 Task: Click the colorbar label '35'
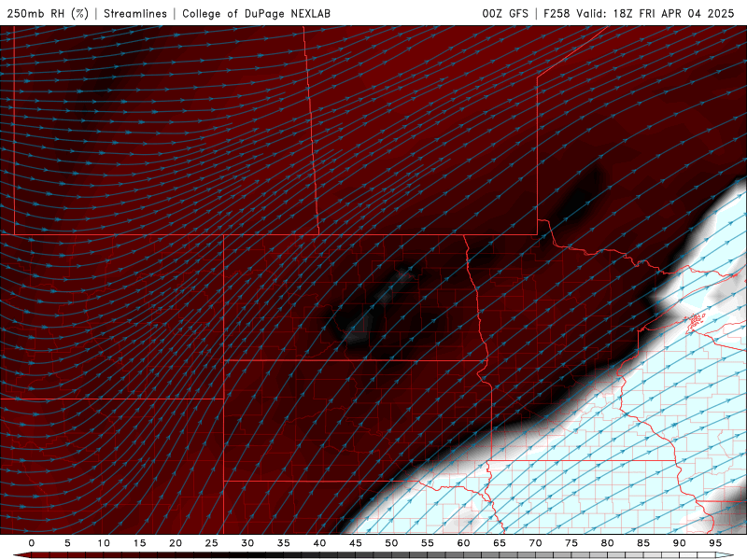coord(284,543)
